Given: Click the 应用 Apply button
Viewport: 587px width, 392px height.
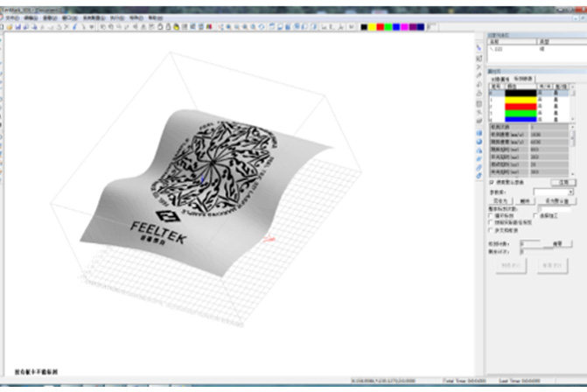Looking at the screenshot, I should pos(563,182).
